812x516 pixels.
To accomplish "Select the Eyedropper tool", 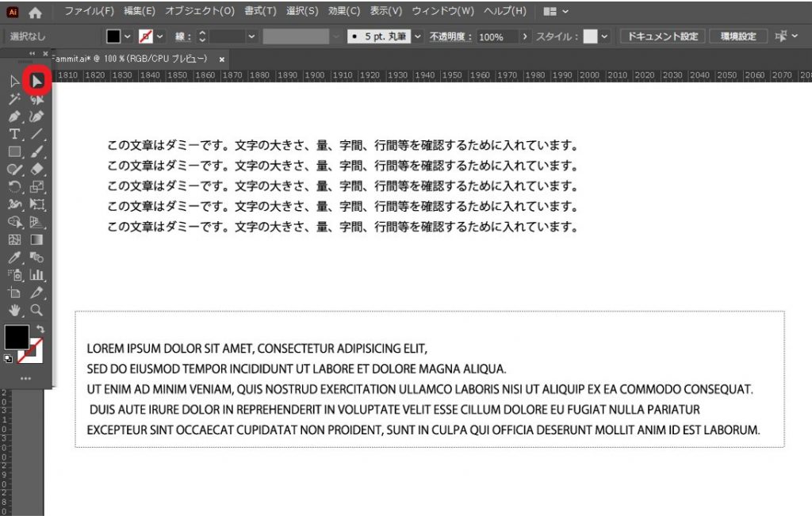I will coord(14,258).
